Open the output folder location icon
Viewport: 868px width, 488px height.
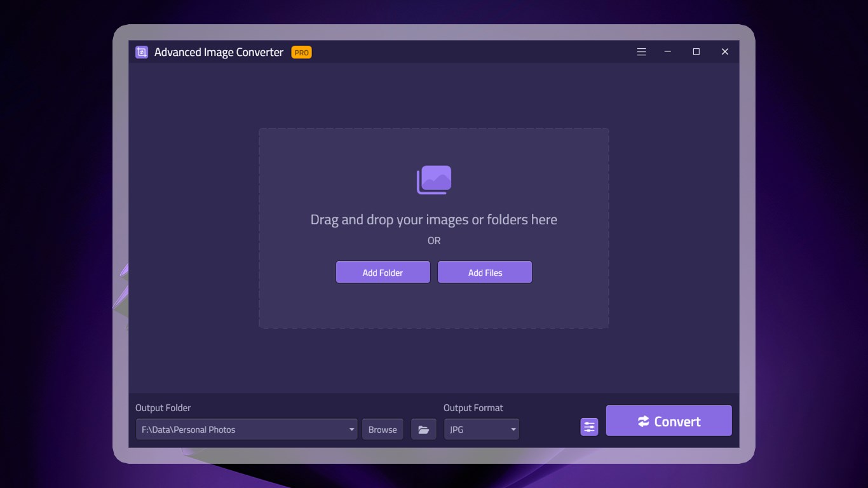click(424, 430)
